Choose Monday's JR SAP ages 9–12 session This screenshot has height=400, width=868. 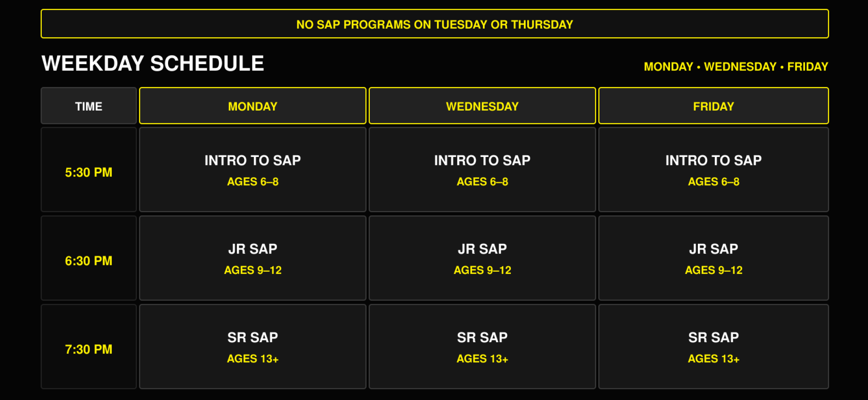tap(252, 258)
